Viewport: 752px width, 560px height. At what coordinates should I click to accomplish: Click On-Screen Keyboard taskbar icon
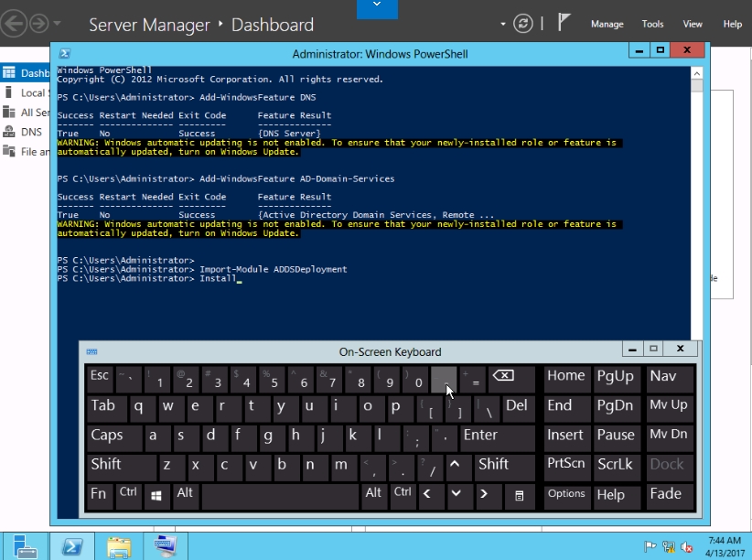166,546
